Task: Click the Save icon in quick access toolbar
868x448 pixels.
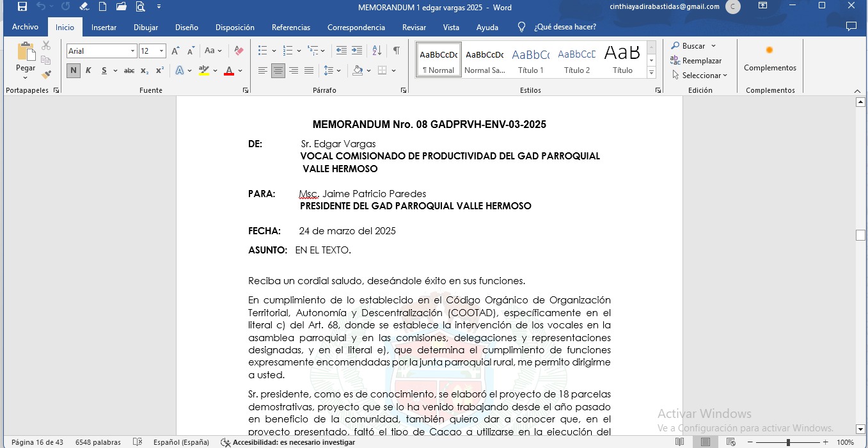Action: tap(22, 7)
